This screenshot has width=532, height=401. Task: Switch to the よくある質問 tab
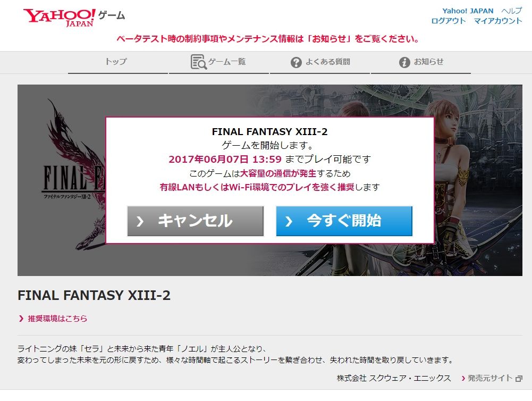tap(319, 62)
